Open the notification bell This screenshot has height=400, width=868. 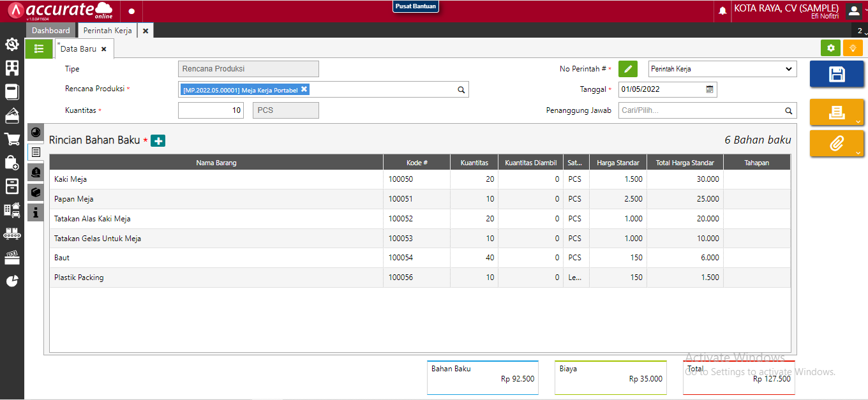coord(722,11)
